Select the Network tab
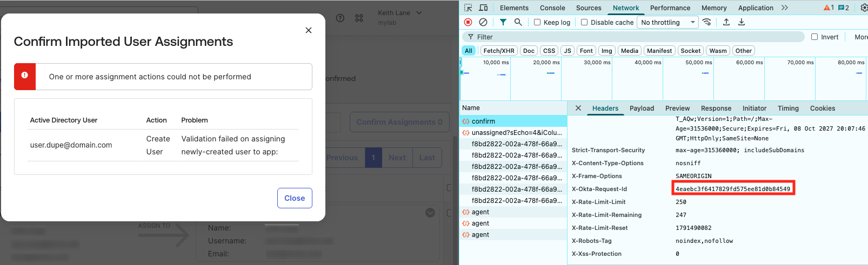This screenshot has width=868, height=265. pyautogui.click(x=626, y=8)
